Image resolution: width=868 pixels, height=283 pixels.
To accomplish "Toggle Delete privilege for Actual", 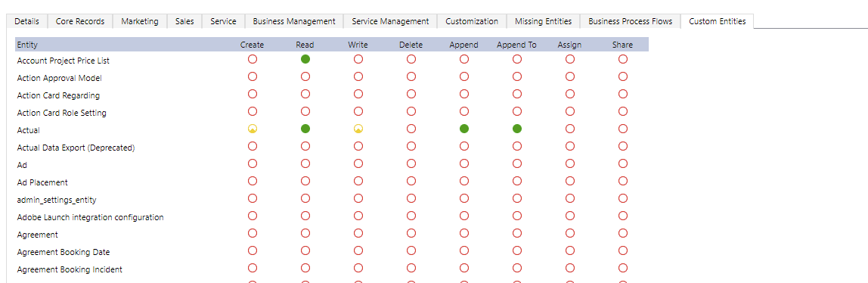I will click(x=411, y=129).
